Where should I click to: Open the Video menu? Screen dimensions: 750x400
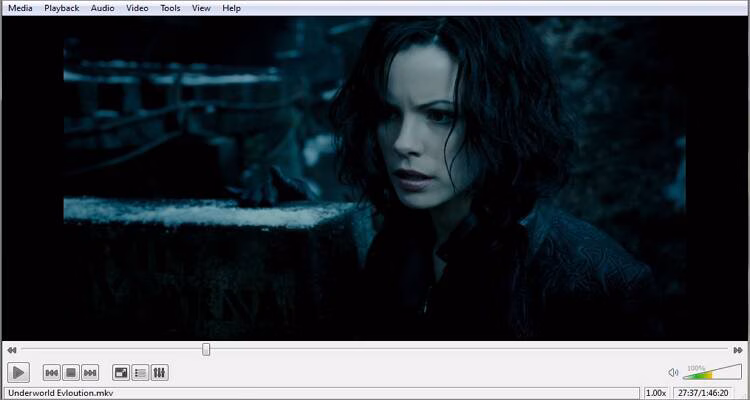coord(137,8)
